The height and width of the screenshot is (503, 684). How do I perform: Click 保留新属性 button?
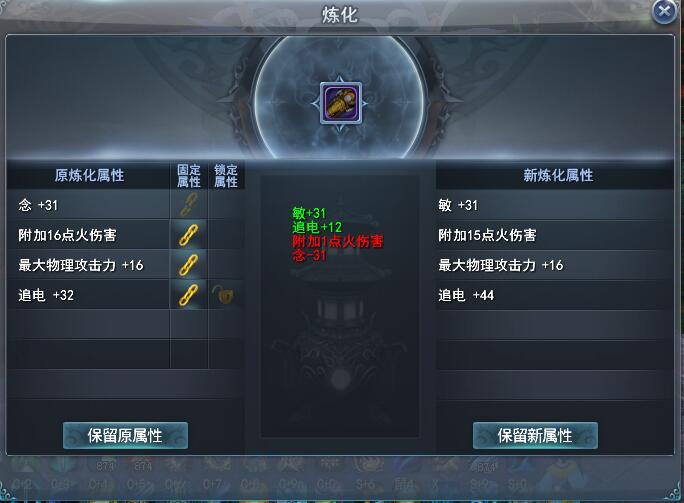pos(535,435)
